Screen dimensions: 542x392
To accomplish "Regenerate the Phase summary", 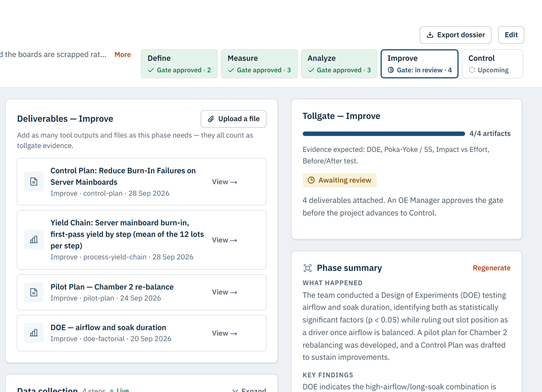I will coord(492,268).
